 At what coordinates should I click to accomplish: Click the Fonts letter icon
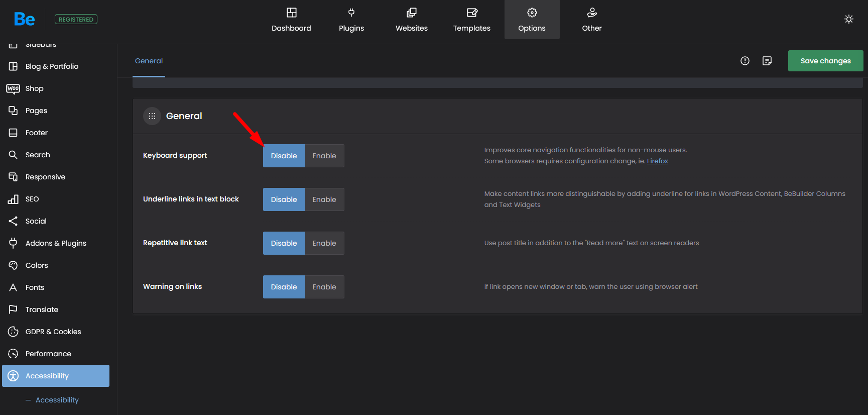click(13, 287)
